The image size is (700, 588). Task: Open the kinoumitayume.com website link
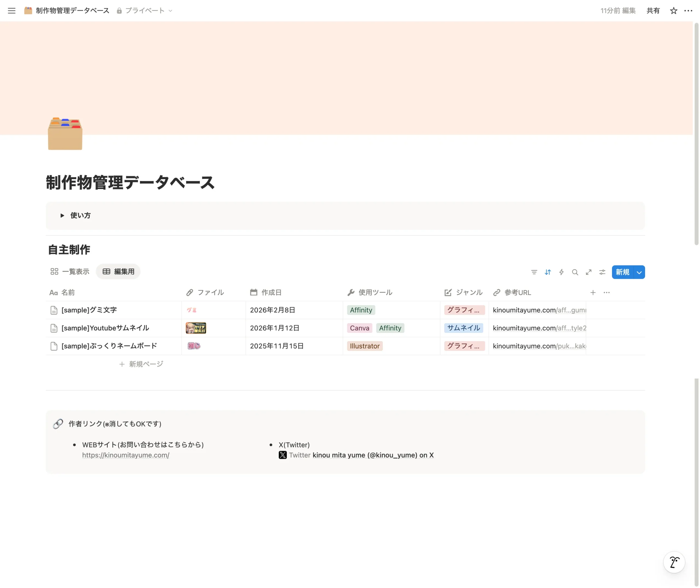126,455
